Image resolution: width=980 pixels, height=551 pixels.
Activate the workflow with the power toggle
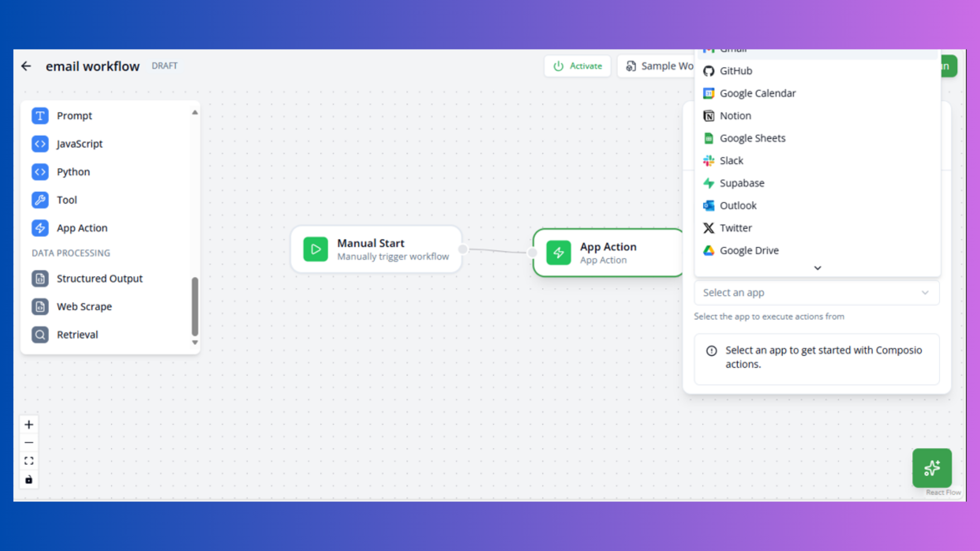[577, 66]
